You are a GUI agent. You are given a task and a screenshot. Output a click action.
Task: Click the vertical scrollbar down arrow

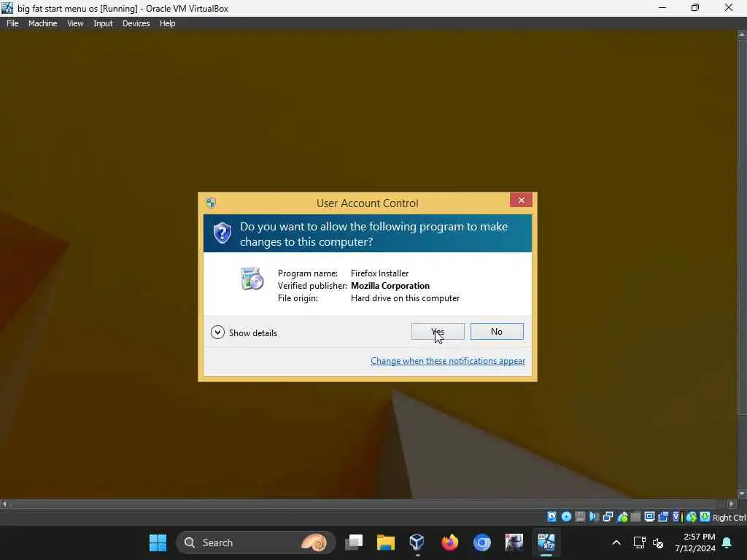point(742,494)
